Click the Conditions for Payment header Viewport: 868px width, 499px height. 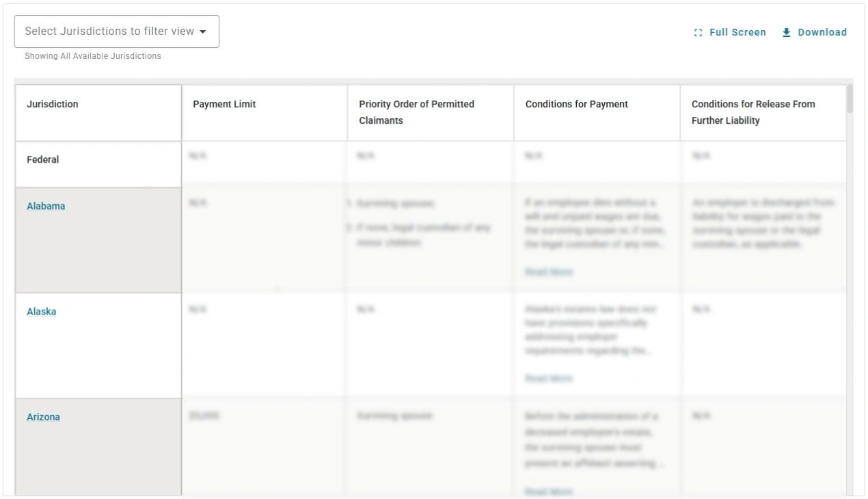[x=576, y=104]
